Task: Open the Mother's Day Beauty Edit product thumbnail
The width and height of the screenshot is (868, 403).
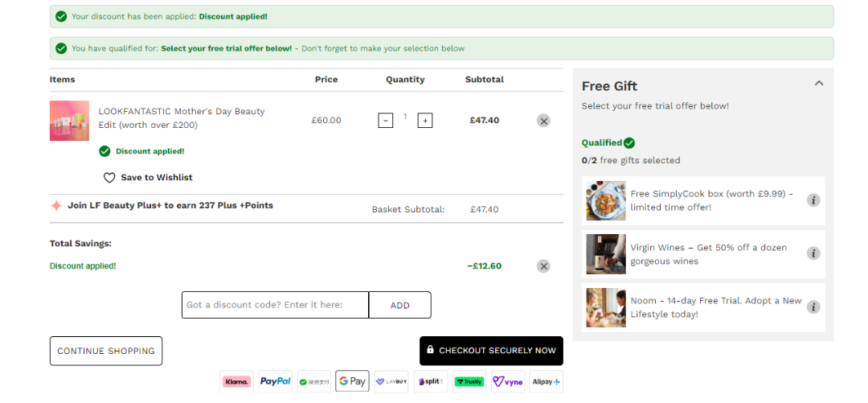Action: [x=69, y=121]
